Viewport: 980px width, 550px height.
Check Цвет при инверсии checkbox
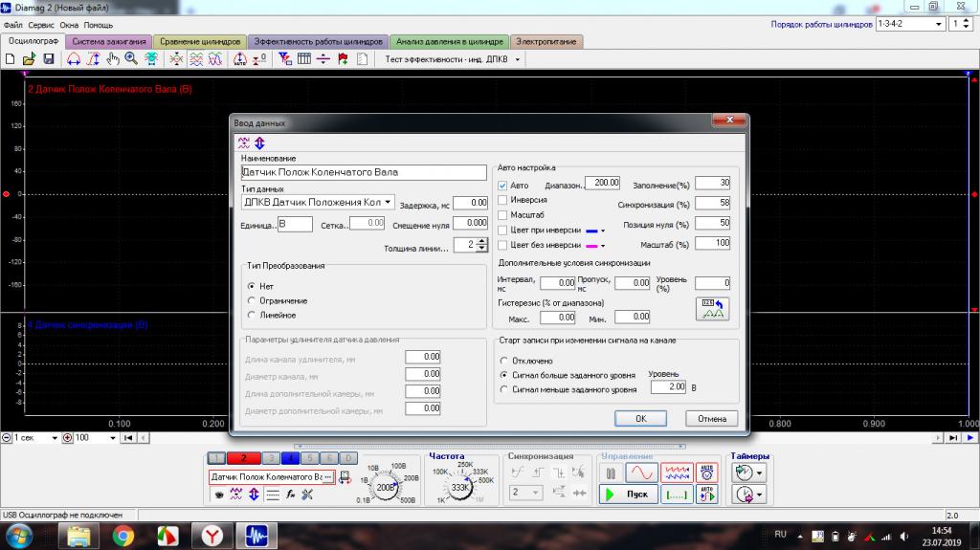click(x=502, y=230)
